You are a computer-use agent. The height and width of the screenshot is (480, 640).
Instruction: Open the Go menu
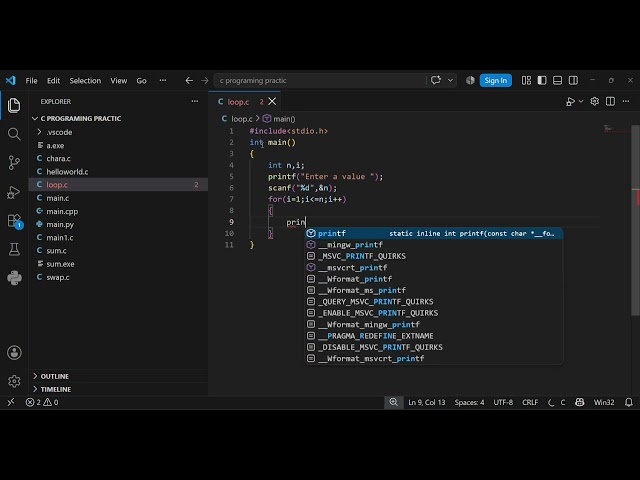(x=142, y=81)
